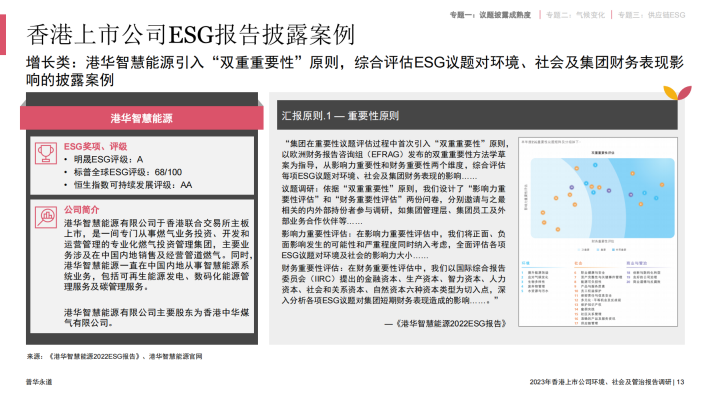710x399 pixels.
Task: Click the 港华智慧能源 red banner
Action: click(x=142, y=118)
